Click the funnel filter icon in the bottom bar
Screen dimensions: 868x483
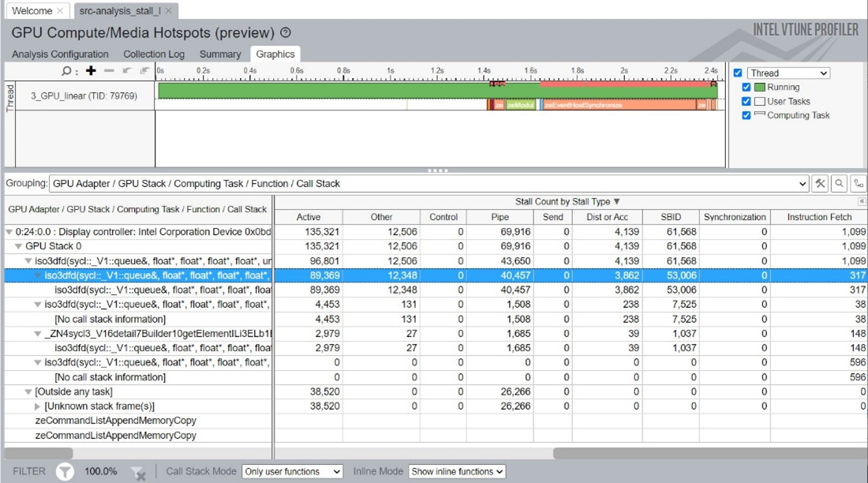[x=65, y=472]
